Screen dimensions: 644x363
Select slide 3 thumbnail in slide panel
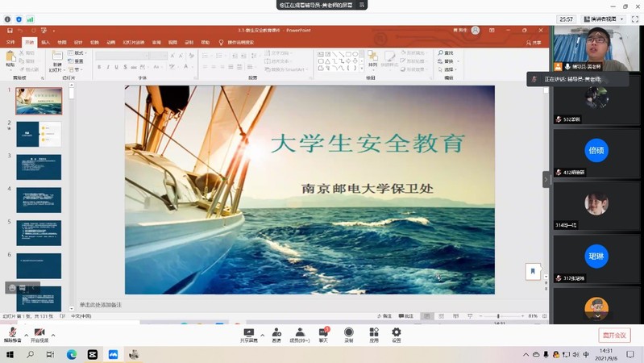[39, 167]
